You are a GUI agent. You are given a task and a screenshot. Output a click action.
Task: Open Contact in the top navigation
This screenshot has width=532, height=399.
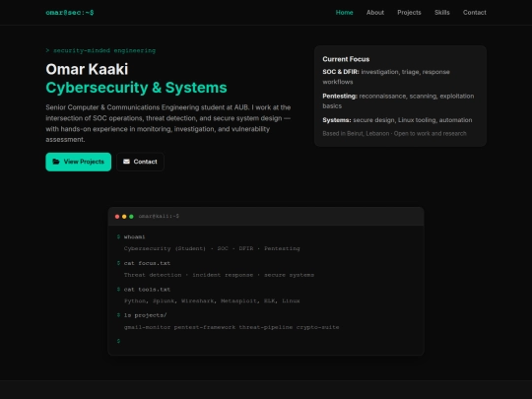[474, 13]
